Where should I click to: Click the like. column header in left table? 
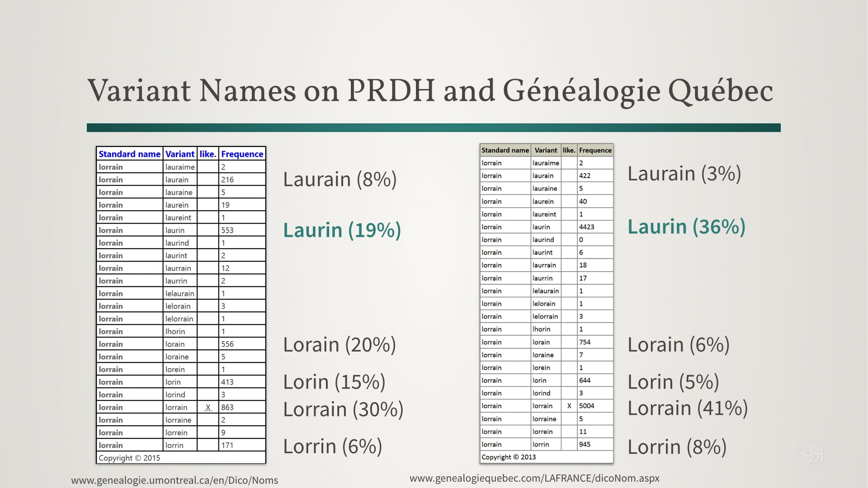(208, 154)
